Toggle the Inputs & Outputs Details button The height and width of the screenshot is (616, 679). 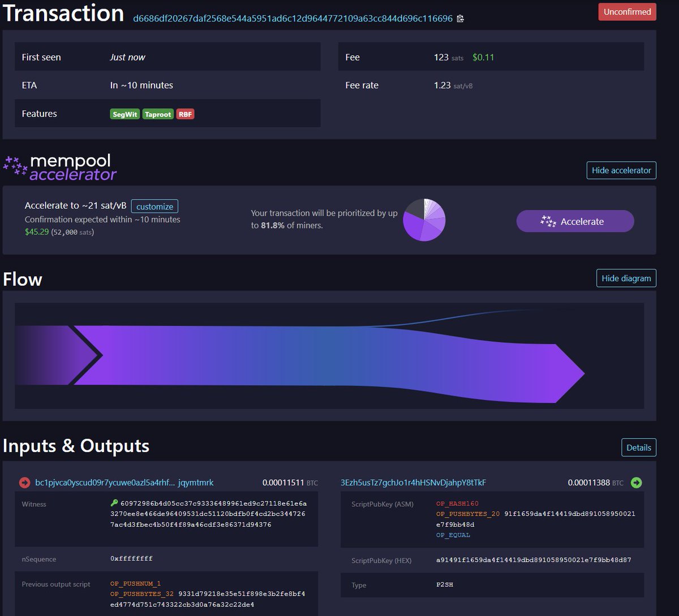(x=639, y=447)
